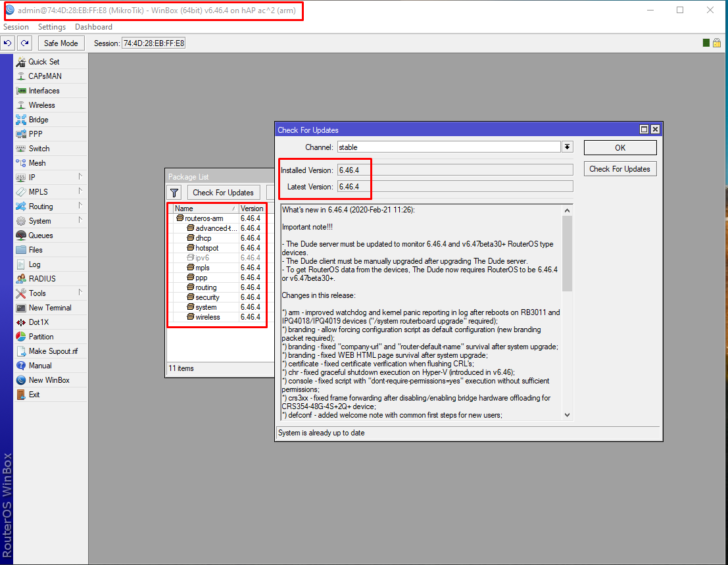Open the Files list
The image size is (728, 565).
(x=51, y=250)
